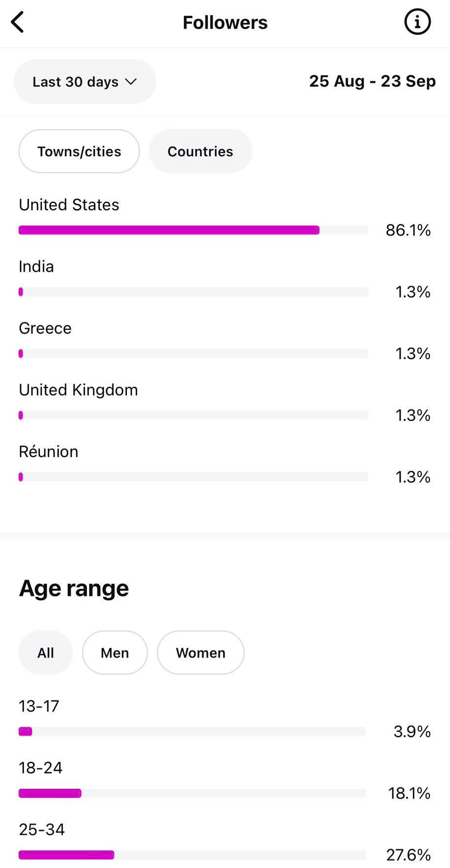Click the India follower bar

pos(193,292)
